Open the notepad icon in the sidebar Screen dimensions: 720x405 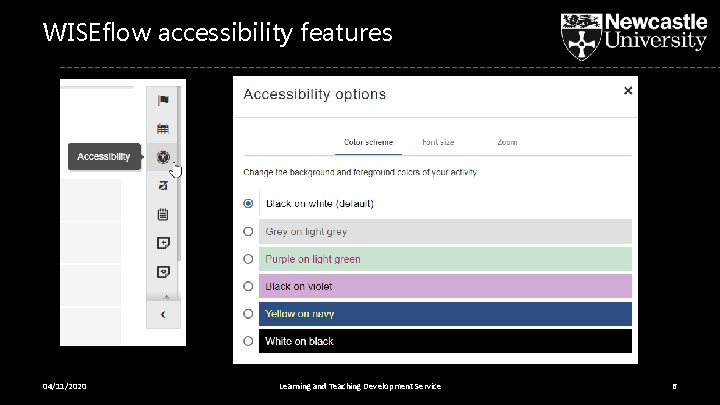click(x=163, y=214)
